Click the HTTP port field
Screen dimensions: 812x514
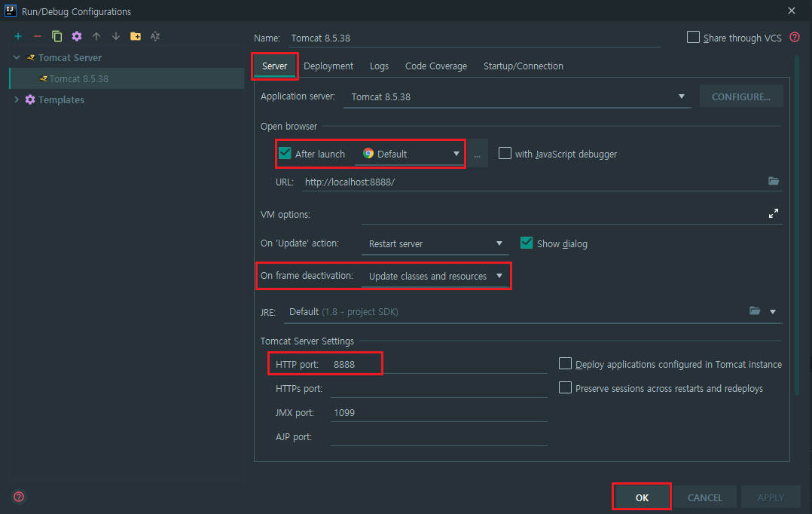tap(438, 364)
